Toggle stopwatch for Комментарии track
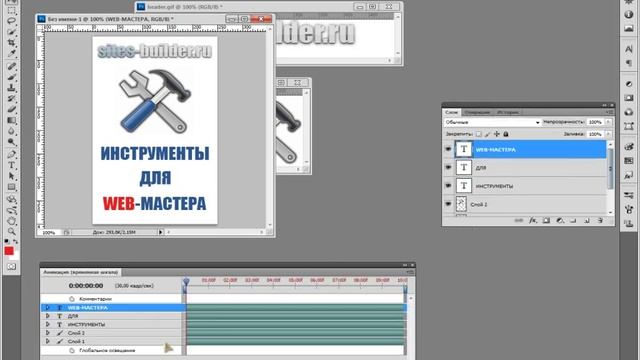 click(x=72, y=299)
